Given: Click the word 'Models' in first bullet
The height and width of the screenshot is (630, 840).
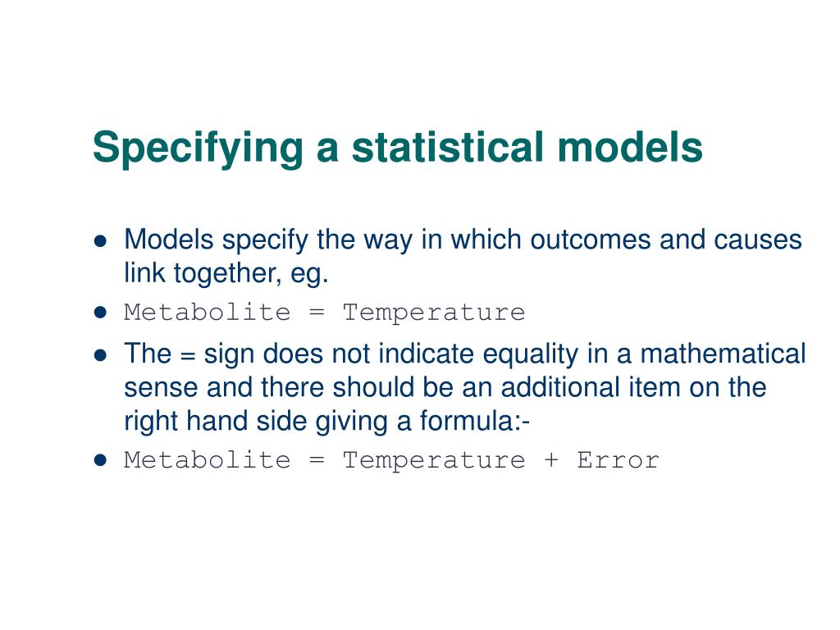Looking at the screenshot, I should [169, 240].
